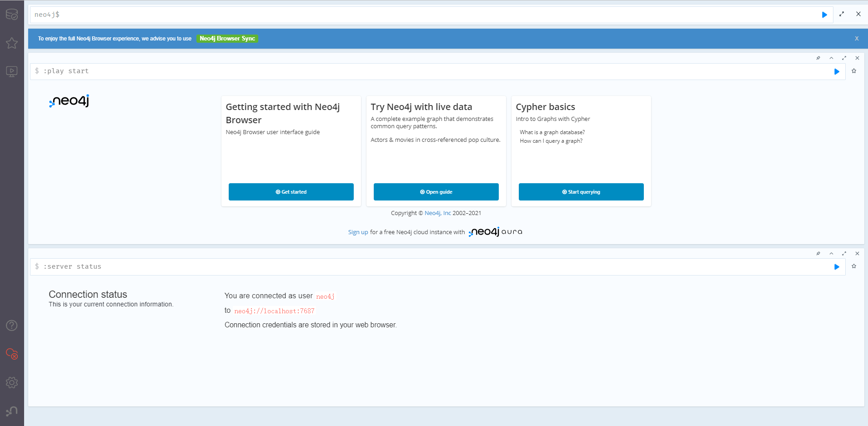Close the :server status frame
This screenshot has width=868, height=426.
click(x=857, y=253)
